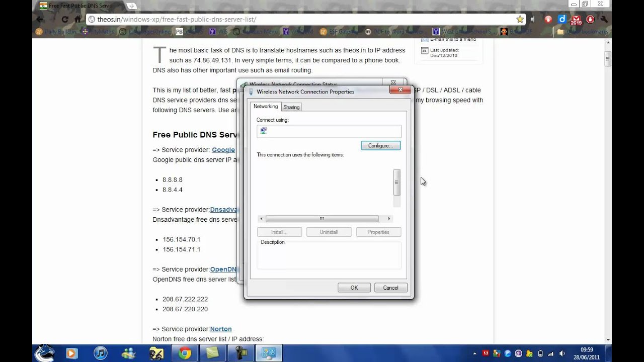Viewport: 644px width, 362px height.
Task: Close the Wireless Network Connection Status window behind
Action: coord(393,82)
